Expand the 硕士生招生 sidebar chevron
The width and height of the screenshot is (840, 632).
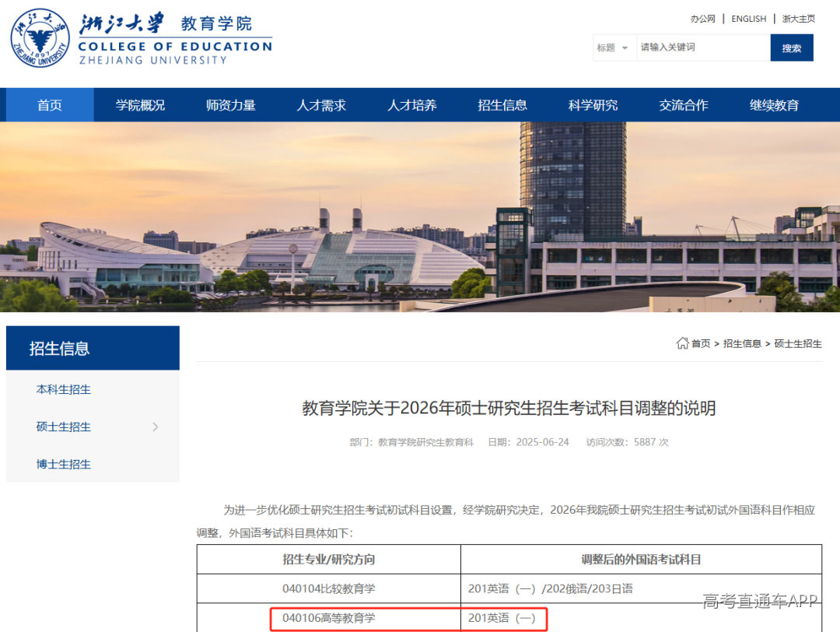[x=156, y=427]
